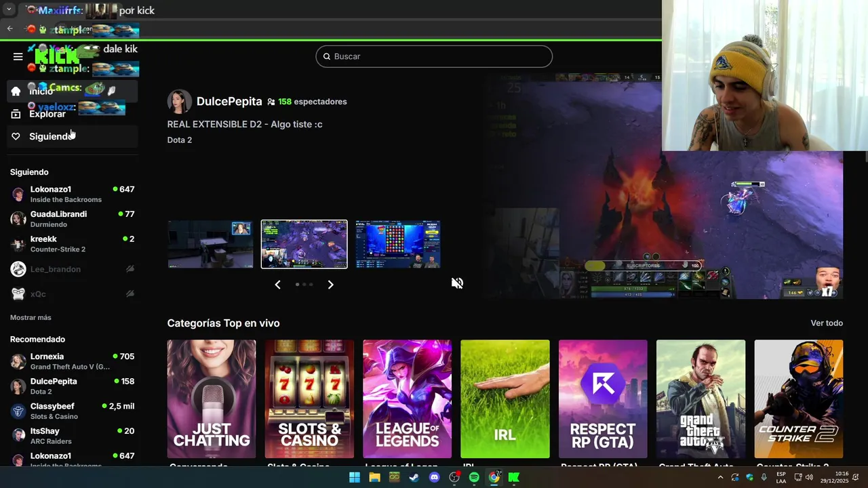Click Lokonazo1 avatar in Siguiendo list
This screenshot has height=488, width=868.
pyautogui.click(x=18, y=195)
